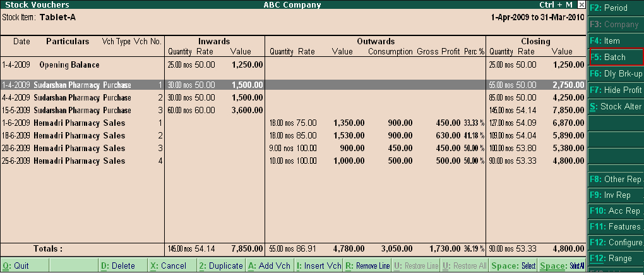Click Q: Quit in bottom bar

[x=25, y=266]
